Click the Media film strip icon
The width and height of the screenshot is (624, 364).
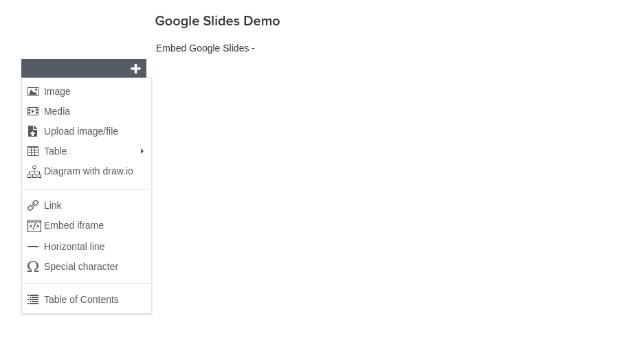[33, 111]
